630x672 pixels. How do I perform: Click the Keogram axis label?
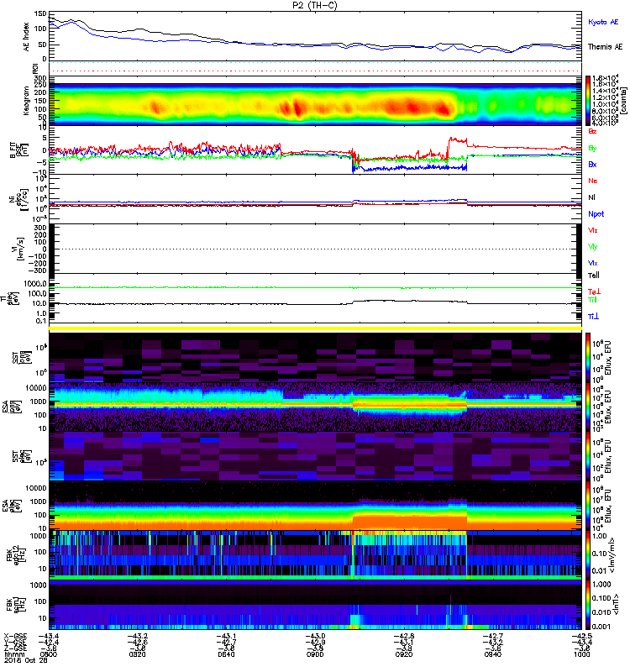(x=26, y=100)
